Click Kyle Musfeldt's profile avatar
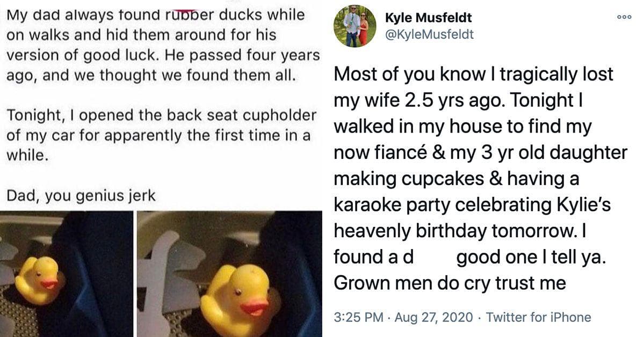This screenshot has width=644, height=337. pos(354,26)
